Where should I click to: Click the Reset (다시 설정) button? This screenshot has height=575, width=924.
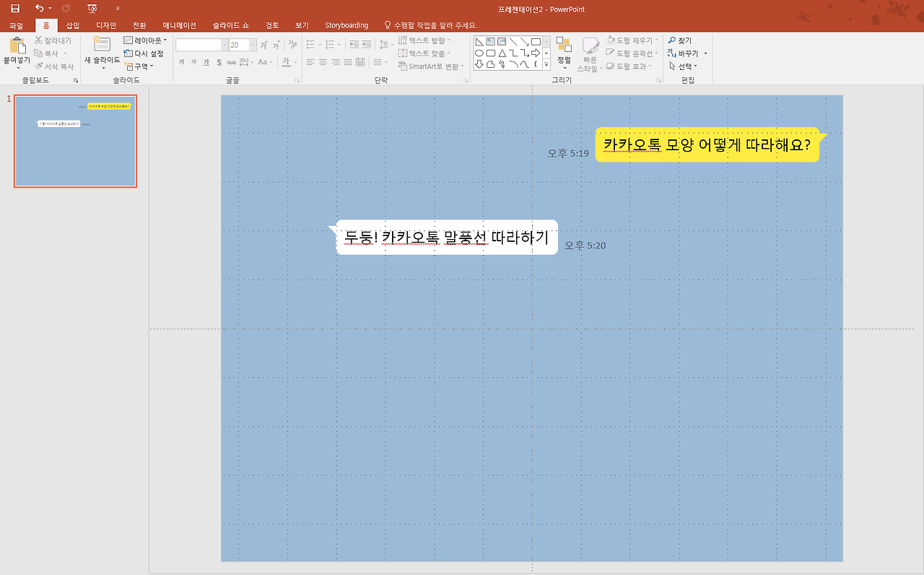coord(144,53)
